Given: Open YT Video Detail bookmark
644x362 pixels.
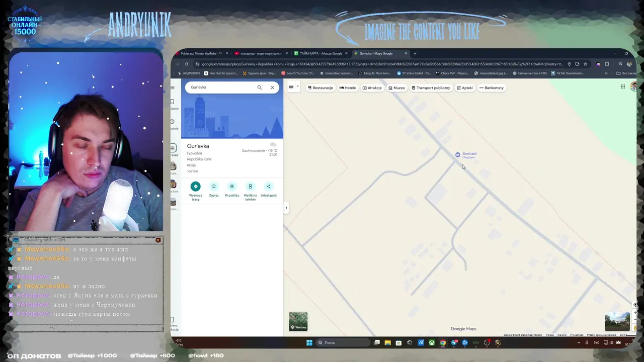Looking at the screenshot, I should click(413, 73).
